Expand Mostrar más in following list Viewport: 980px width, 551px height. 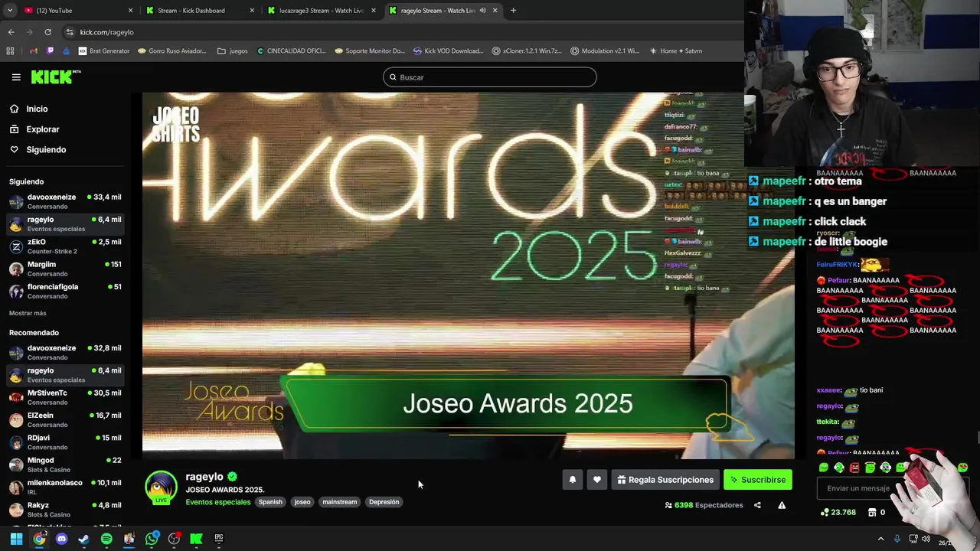click(x=28, y=313)
